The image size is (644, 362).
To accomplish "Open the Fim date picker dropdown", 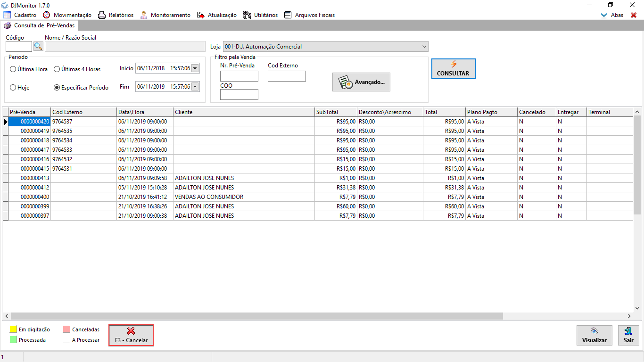I will click(195, 87).
